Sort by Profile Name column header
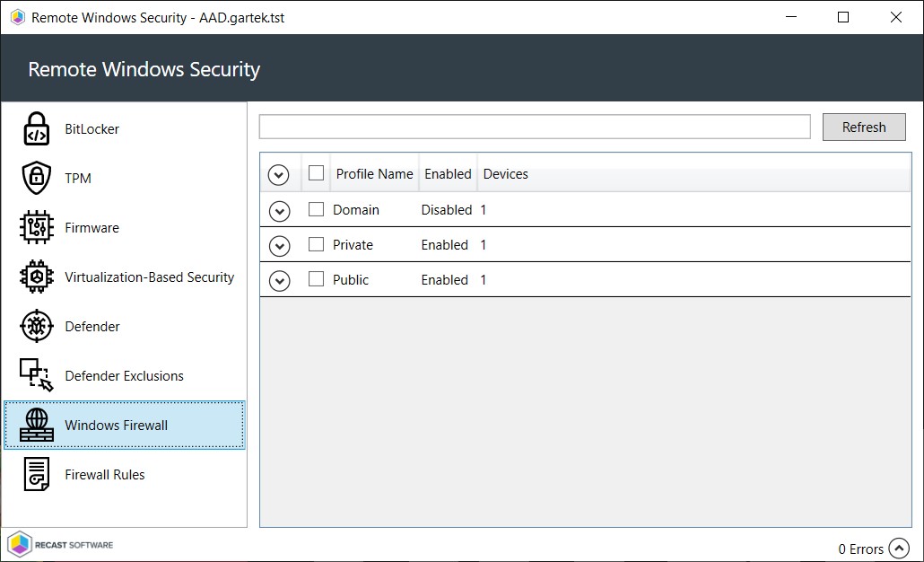924x562 pixels. (x=375, y=174)
